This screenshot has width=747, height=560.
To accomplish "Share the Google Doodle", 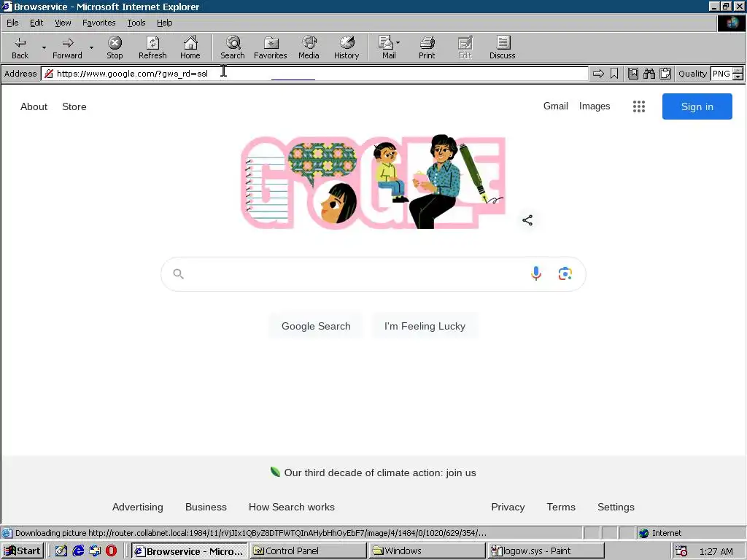I will coord(527,220).
